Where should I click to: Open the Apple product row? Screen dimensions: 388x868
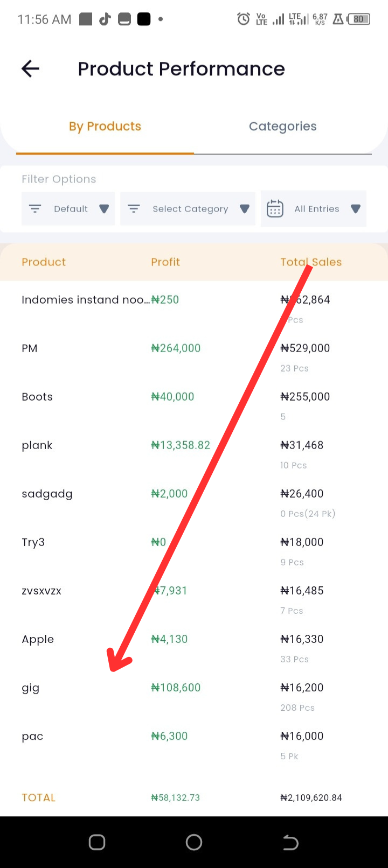[194, 647]
